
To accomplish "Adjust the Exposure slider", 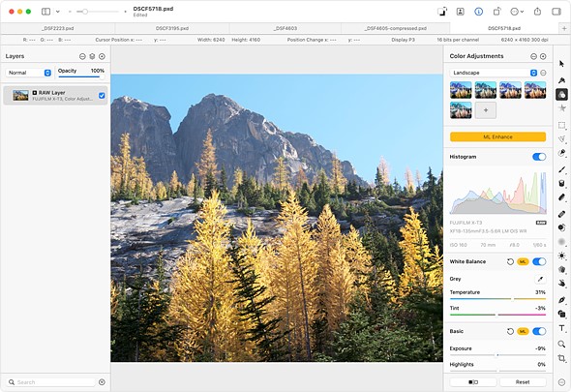I will pos(497,355).
